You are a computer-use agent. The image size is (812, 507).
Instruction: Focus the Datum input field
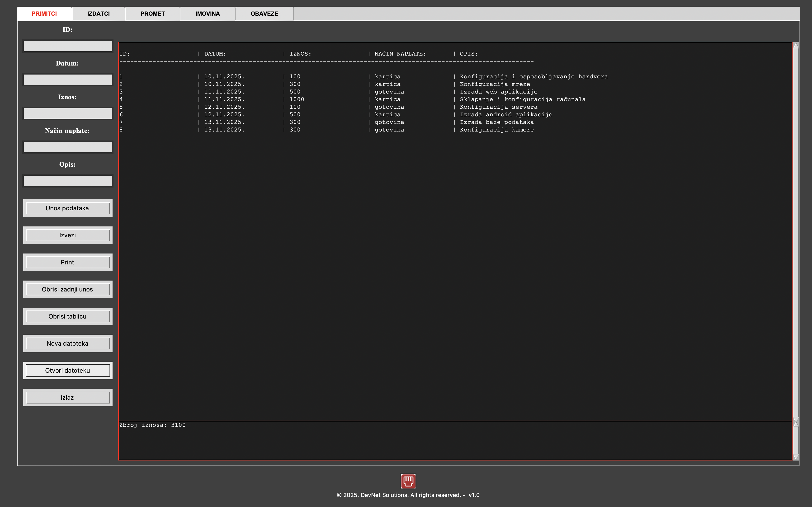click(x=68, y=80)
